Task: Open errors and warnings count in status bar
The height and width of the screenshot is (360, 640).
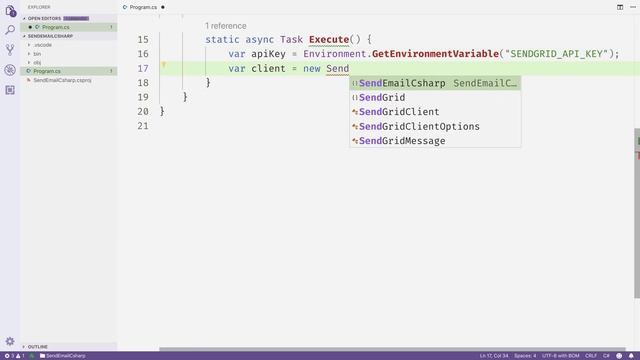Action: coord(14,356)
